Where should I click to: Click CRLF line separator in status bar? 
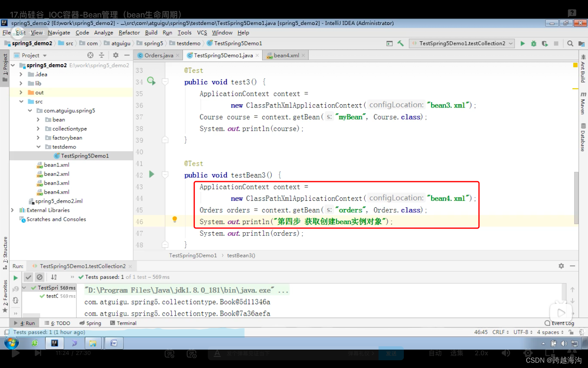[x=500, y=332]
